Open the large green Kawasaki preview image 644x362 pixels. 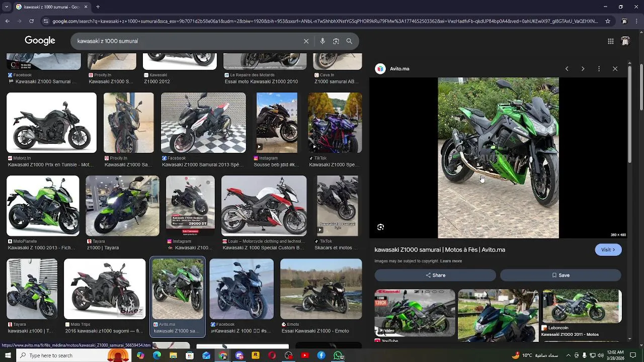click(x=498, y=158)
